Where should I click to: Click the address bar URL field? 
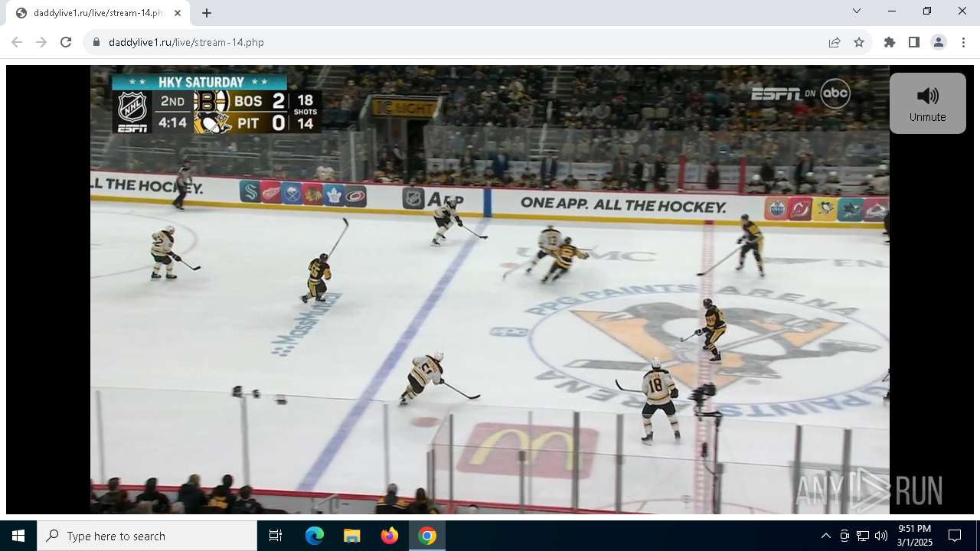point(459,42)
